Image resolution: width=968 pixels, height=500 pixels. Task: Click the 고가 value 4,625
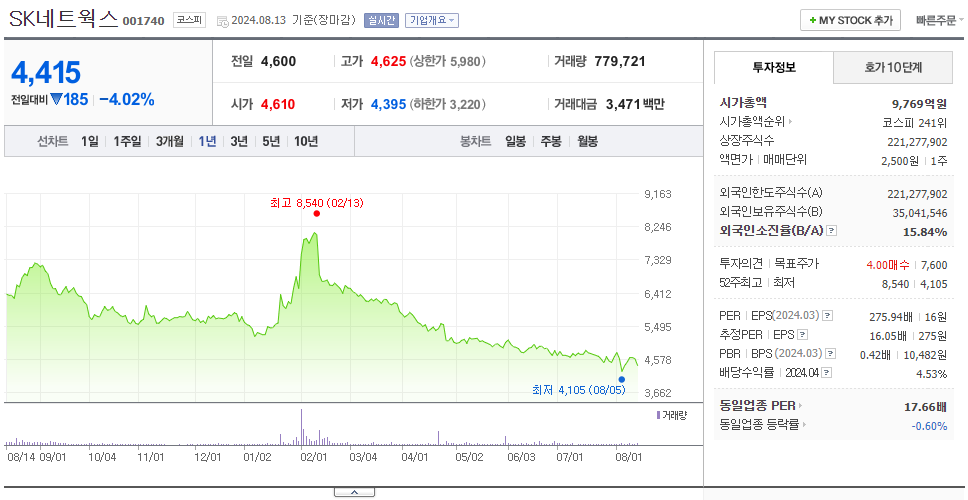tap(388, 61)
